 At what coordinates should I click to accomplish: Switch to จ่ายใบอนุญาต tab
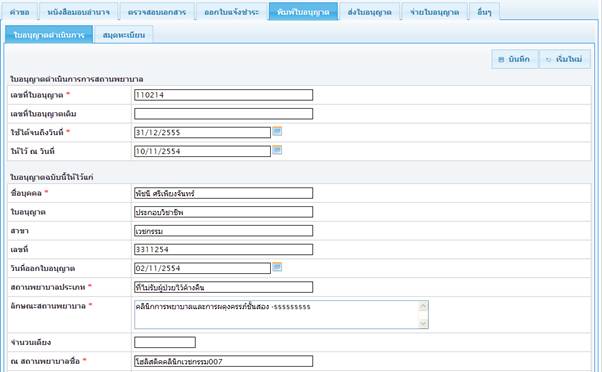(434, 12)
